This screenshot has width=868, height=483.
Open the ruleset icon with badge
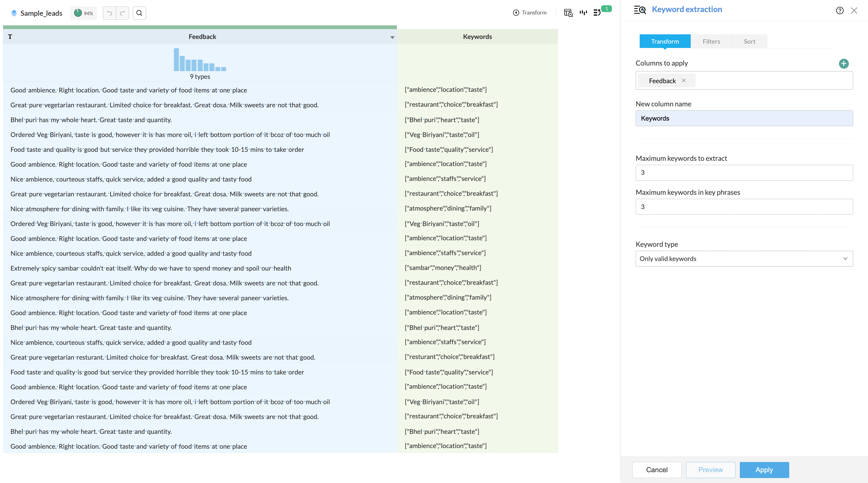[597, 13]
